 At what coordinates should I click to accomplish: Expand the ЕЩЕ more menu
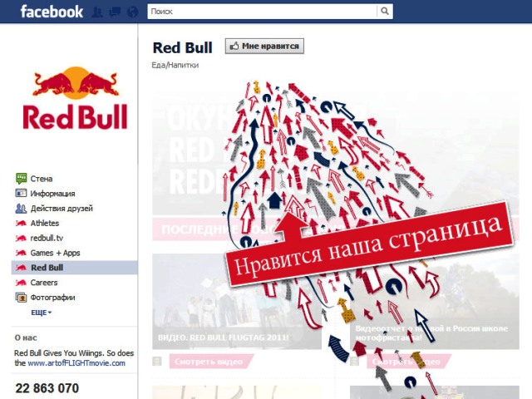[41, 313]
